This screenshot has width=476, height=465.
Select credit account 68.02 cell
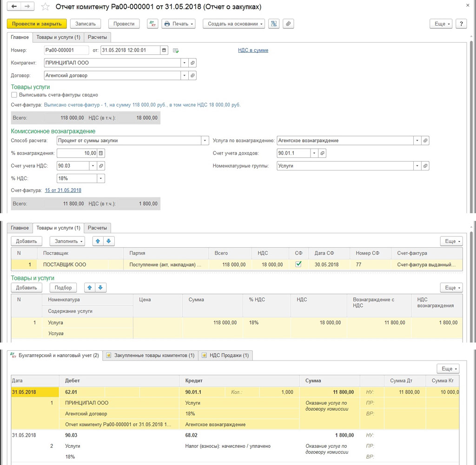point(191,435)
